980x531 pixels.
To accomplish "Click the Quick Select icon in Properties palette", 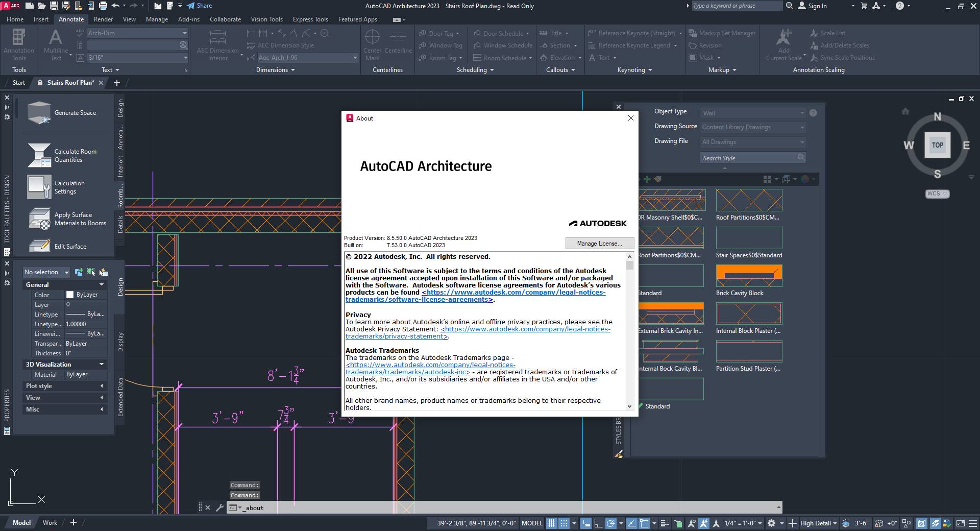I will (x=103, y=272).
